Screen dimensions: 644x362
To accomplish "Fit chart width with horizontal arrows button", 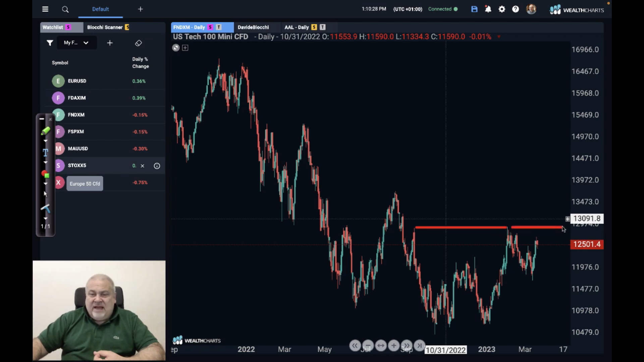I will coord(381,346).
